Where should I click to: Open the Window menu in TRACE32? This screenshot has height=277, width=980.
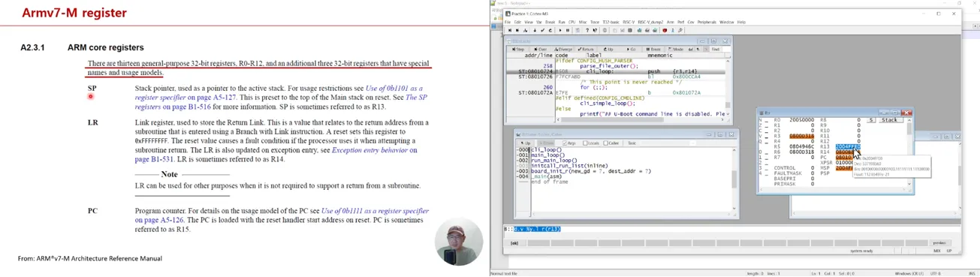click(x=726, y=23)
